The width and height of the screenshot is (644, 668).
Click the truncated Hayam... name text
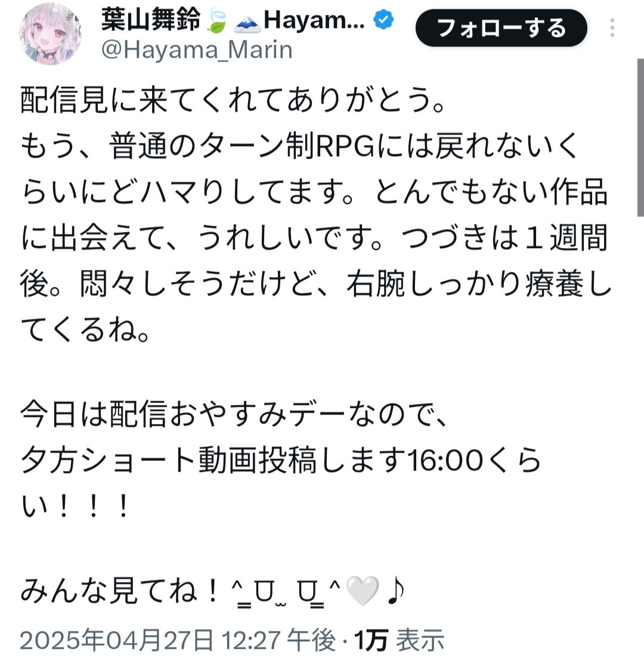(314, 20)
